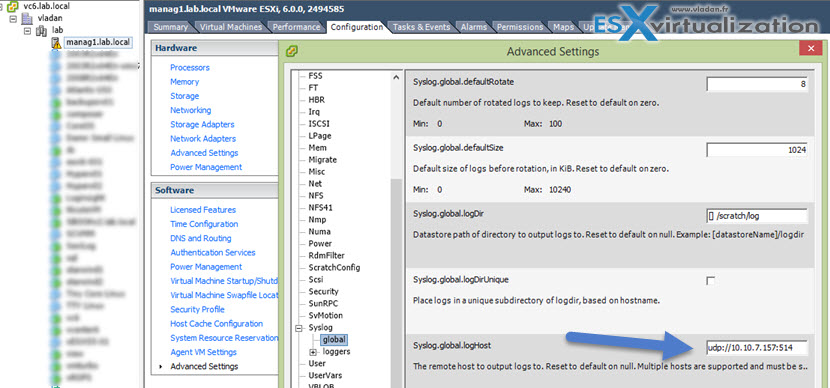Click the lab cluster icon
The image size is (830, 388).
coord(41,31)
